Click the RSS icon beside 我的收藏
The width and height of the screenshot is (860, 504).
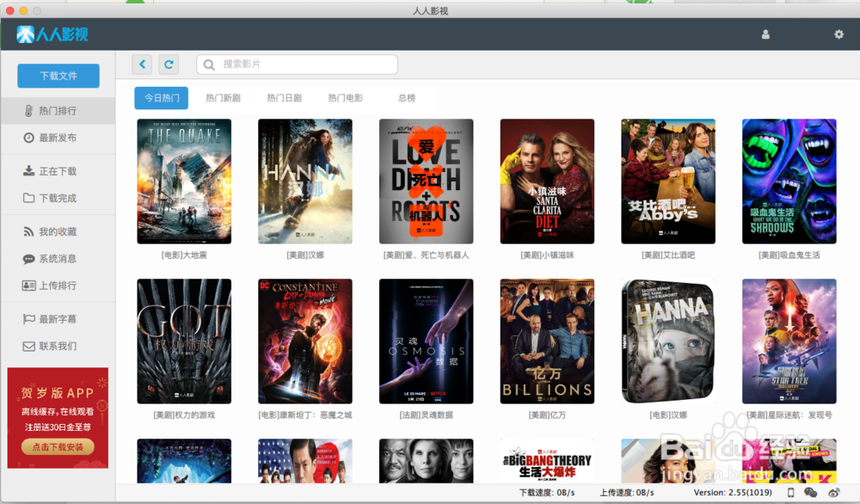[28, 232]
